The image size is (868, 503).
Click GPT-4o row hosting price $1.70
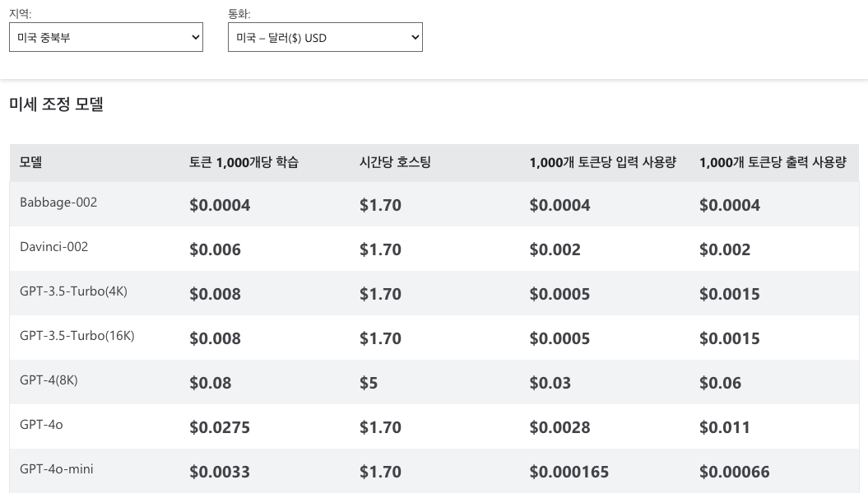[x=380, y=427]
